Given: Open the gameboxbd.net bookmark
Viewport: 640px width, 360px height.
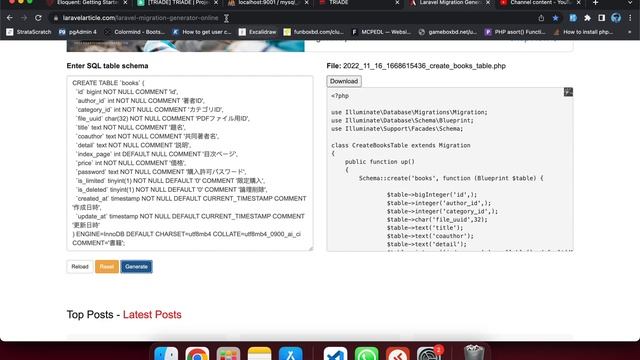Looking at the screenshot, I should pyautogui.click(x=448, y=32).
